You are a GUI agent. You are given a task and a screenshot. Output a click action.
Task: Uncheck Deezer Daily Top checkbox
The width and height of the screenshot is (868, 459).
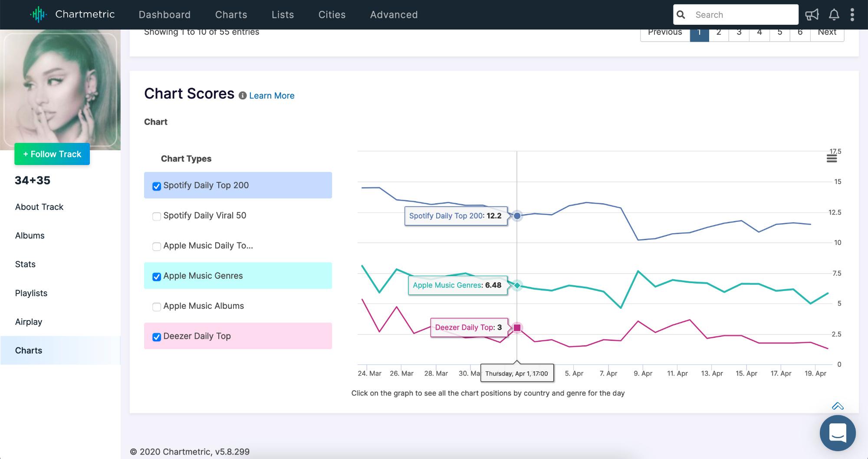pyautogui.click(x=157, y=337)
